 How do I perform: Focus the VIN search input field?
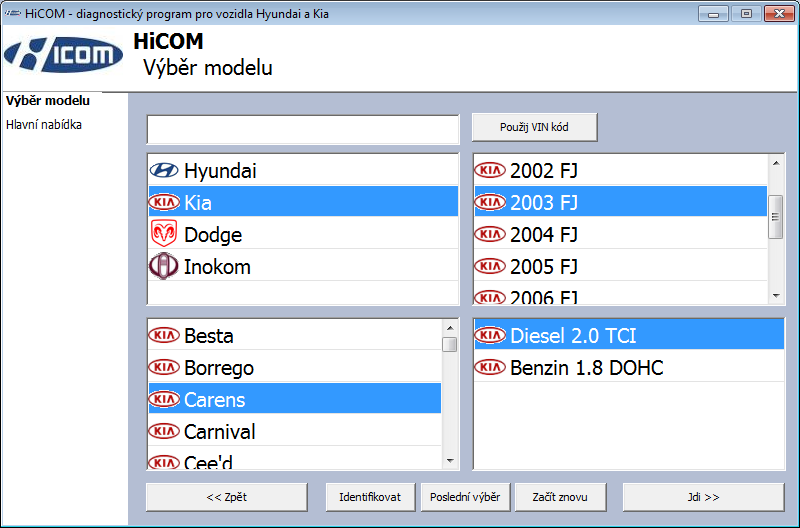click(x=303, y=130)
